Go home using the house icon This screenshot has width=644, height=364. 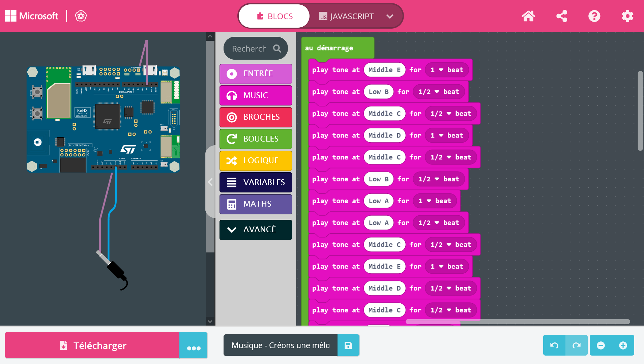click(x=528, y=16)
